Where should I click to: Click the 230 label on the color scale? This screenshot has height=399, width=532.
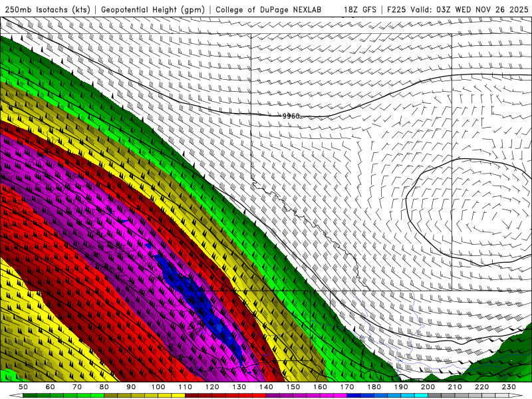tap(509, 387)
